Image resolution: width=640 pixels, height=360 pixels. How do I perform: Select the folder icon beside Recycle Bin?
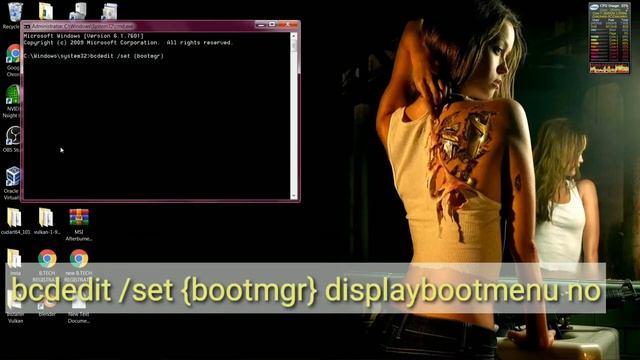click(46, 11)
